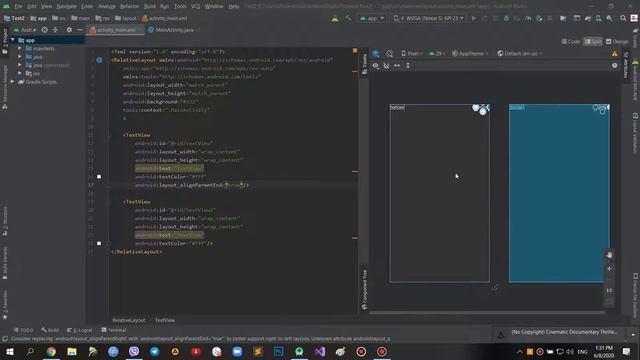Open Visual Studio from the taskbar
The image size is (640, 360).
(x=320, y=351)
